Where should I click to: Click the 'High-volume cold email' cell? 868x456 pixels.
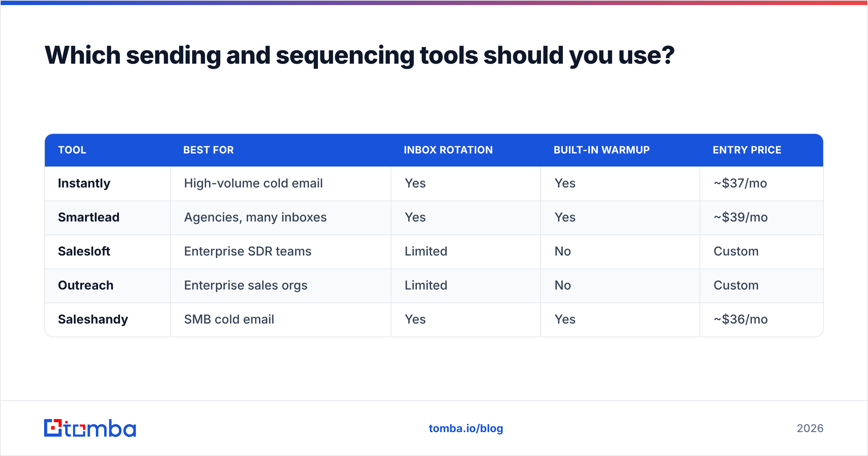(281, 183)
